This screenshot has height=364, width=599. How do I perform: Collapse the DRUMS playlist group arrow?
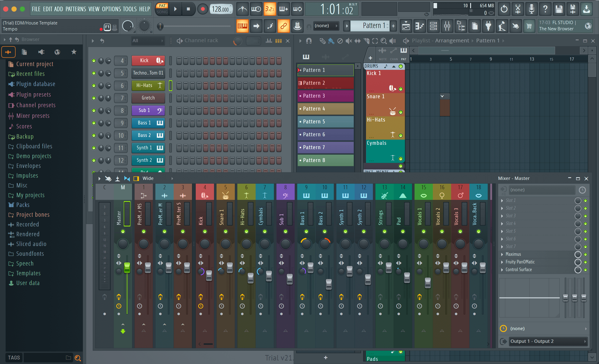pyautogui.click(x=394, y=66)
